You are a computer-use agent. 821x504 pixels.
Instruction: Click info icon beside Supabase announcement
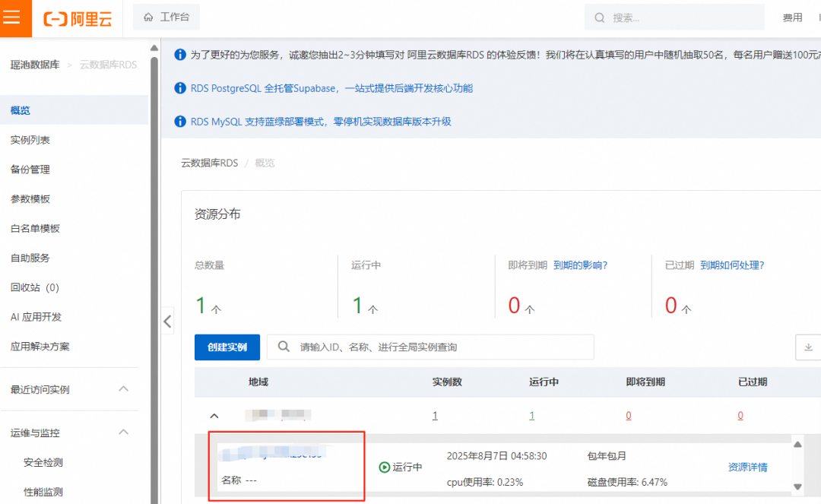pyautogui.click(x=180, y=88)
